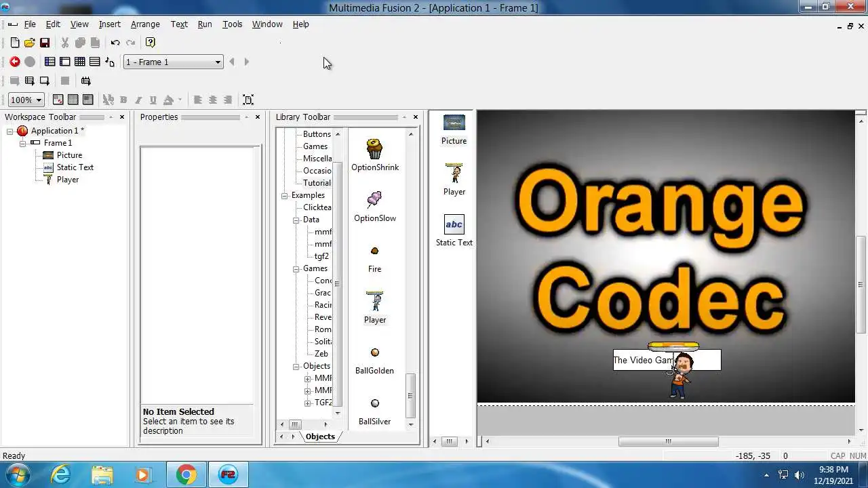Collapse Examples node in library tree
Image resolution: width=868 pixels, height=488 pixels.
pos(285,195)
